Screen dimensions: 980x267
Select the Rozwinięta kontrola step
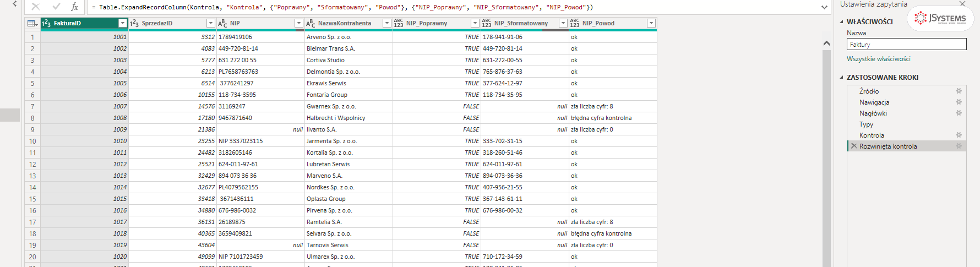pos(906,146)
